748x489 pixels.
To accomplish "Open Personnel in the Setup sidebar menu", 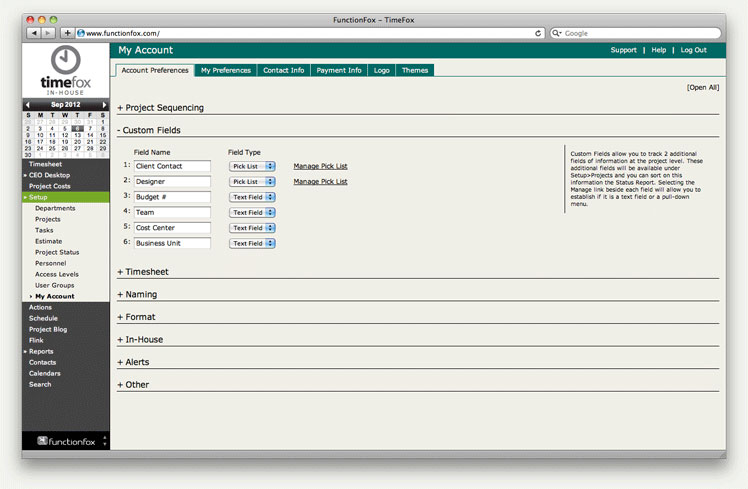I will (50, 263).
